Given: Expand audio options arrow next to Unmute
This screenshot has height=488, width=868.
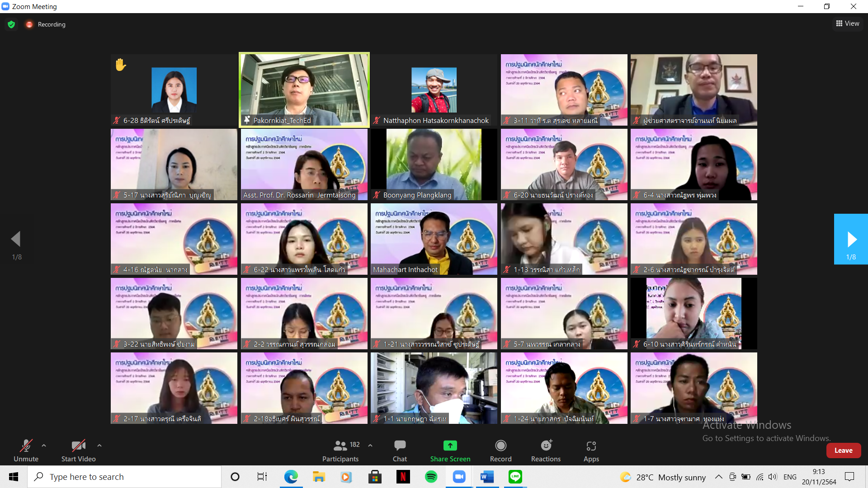Looking at the screenshot, I should (44, 446).
